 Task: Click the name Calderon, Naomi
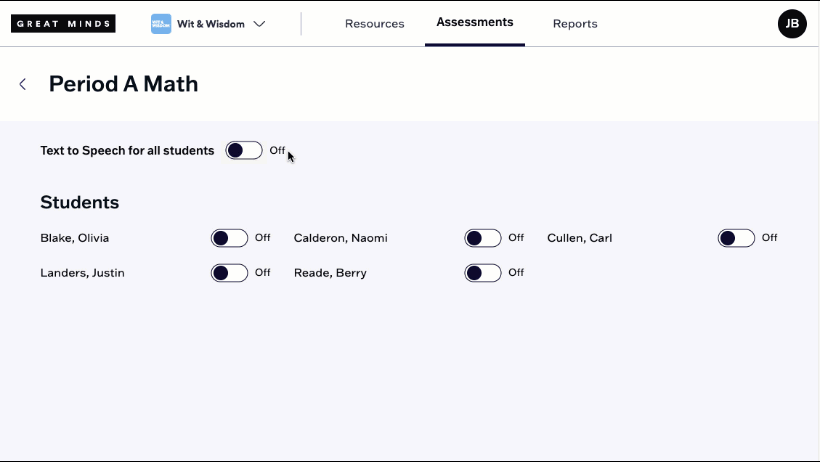click(340, 238)
